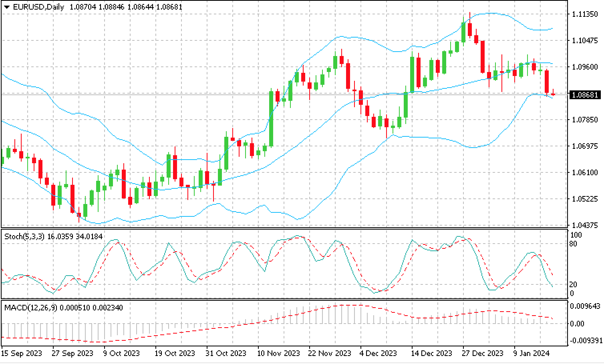This screenshot has width=604, height=364.
Task: Click the 1.10475 price axis label
Action: [x=585, y=40]
